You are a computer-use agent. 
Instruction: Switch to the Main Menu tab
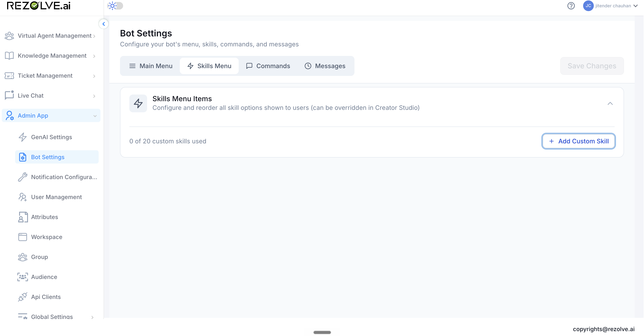[151, 66]
